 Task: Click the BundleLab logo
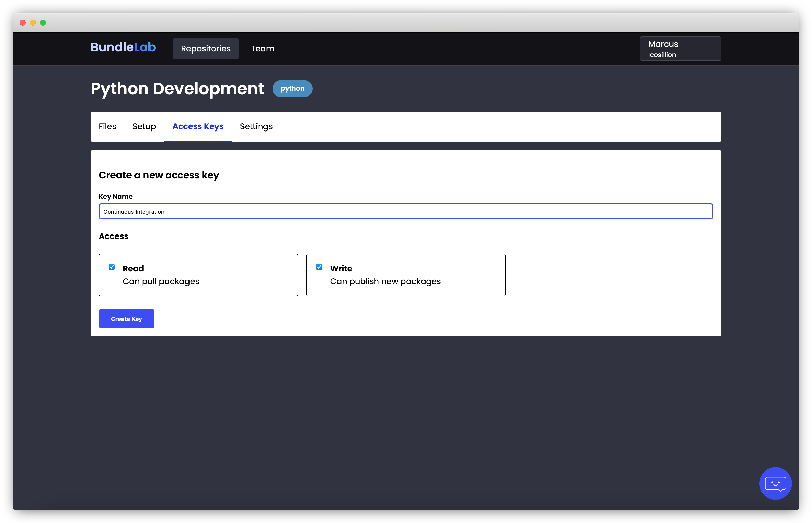click(x=123, y=48)
